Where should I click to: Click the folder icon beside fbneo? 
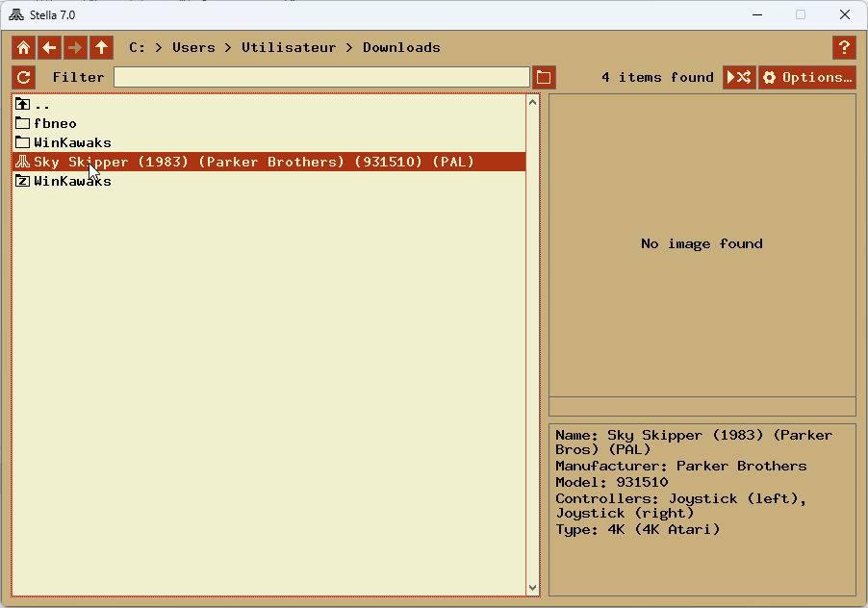click(x=22, y=123)
